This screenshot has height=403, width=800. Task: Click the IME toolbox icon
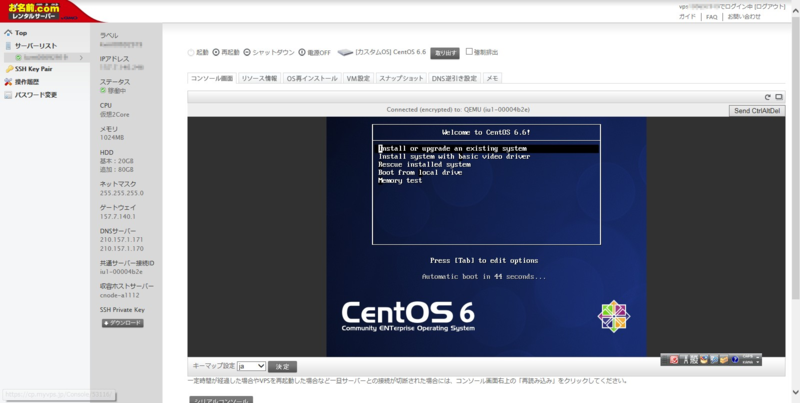coord(724,360)
